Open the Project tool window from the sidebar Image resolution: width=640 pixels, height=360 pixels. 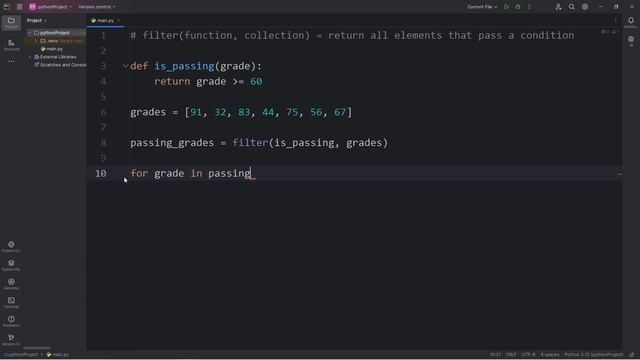(x=11, y=22)
